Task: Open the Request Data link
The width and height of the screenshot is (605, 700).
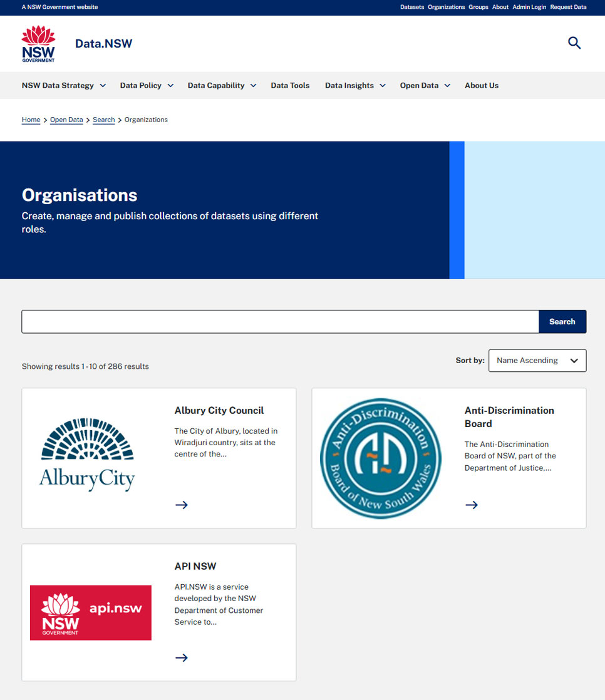Action: coord(568,7)
